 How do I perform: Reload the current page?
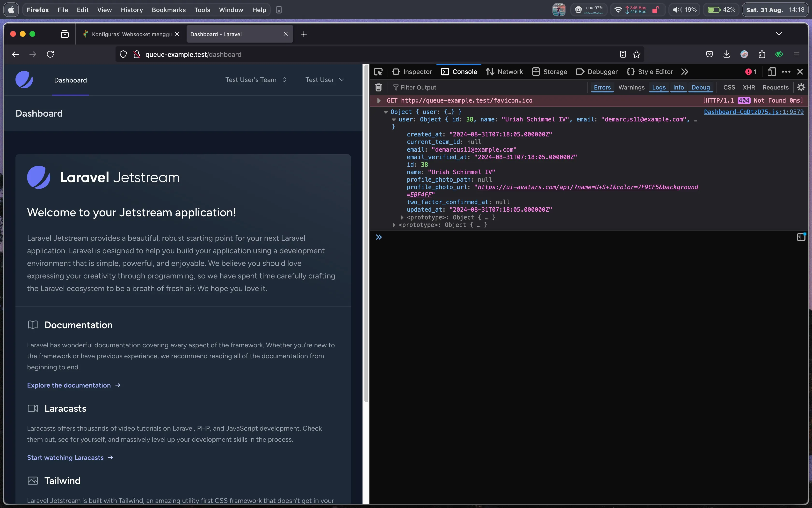click(x=50, y=54)
